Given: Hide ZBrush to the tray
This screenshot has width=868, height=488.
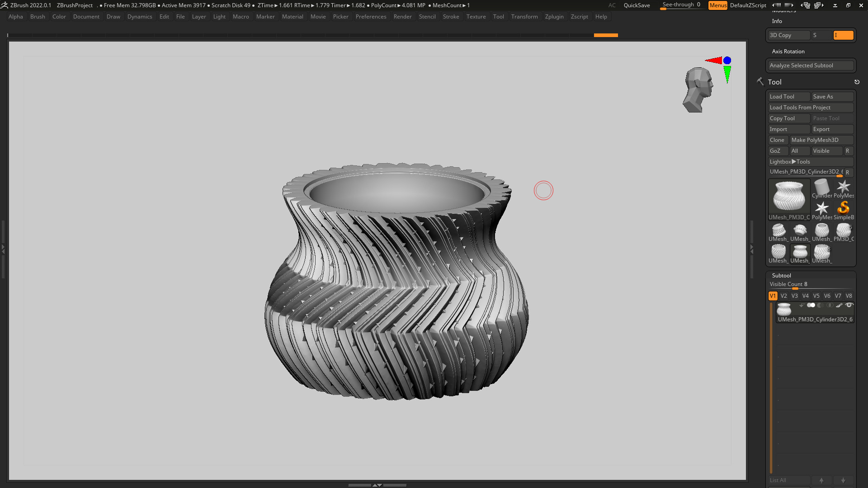Looking at the screenshot, I should pyautogui.click(x=835, y=5).
